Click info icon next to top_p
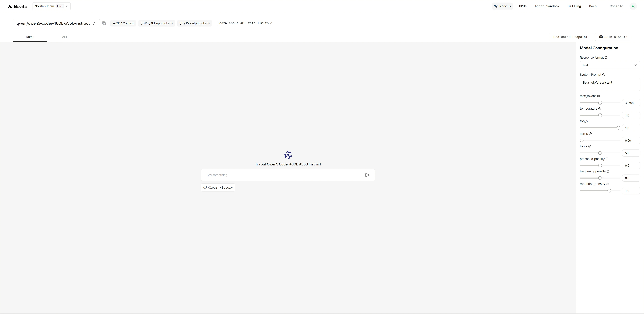This screenshot has height=320, width=644. (590, 121)
